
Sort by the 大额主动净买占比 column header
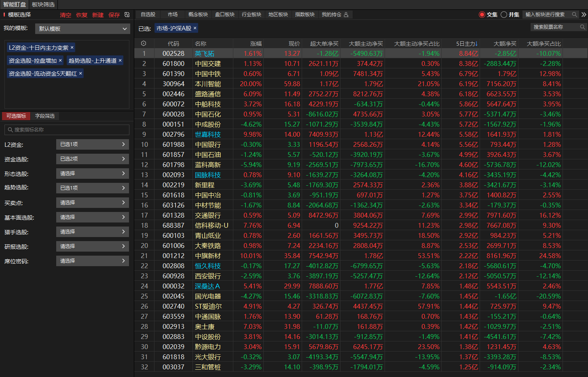(417, 44)
